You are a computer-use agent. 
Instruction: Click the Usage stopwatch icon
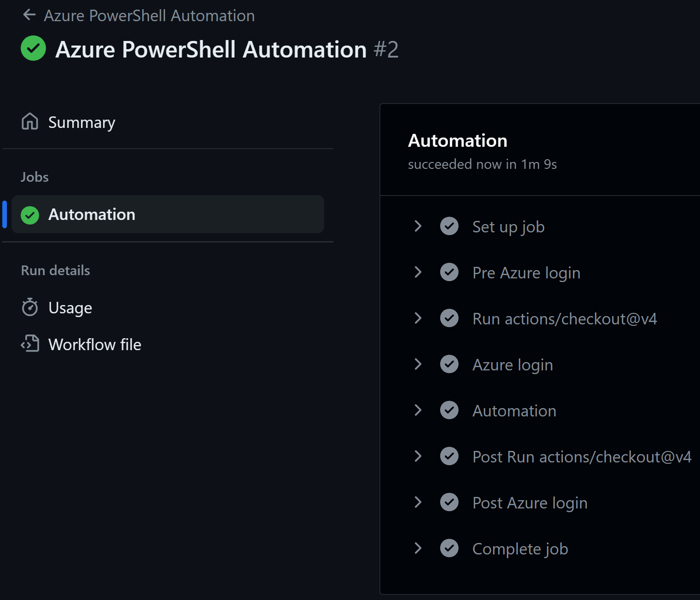(30, 307)
